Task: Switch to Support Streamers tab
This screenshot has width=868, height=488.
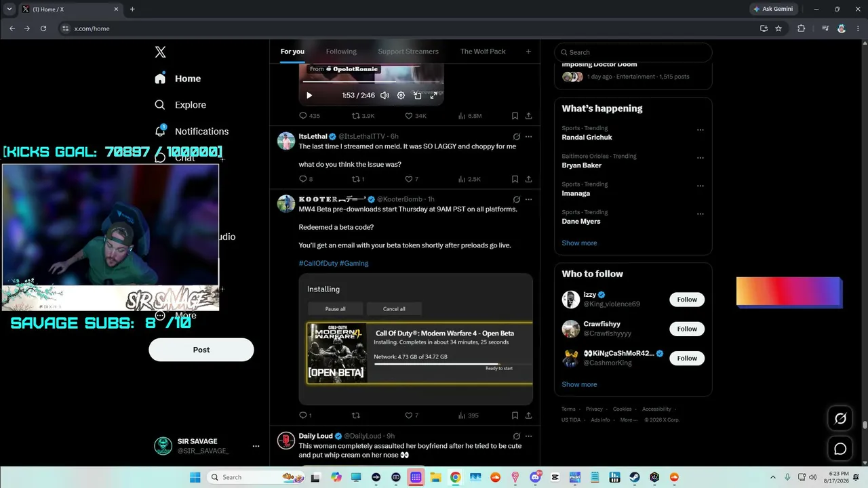Action: click(x=408, y=52)
